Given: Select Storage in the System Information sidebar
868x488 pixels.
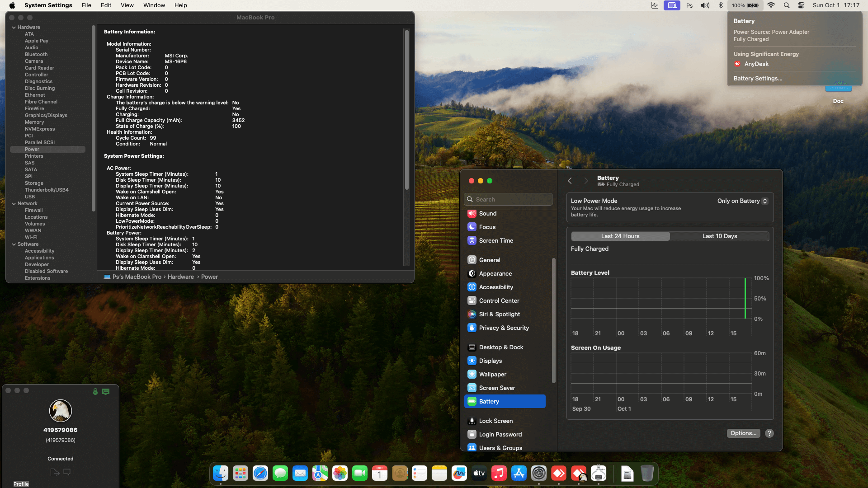Looking at the screenshot, I should (34, 183).
